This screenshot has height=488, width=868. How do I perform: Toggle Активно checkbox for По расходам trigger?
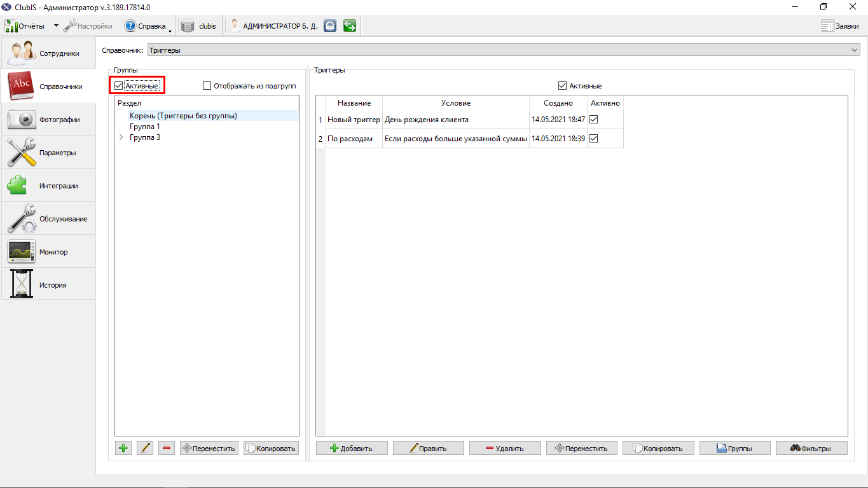click(x=594, y=138)
